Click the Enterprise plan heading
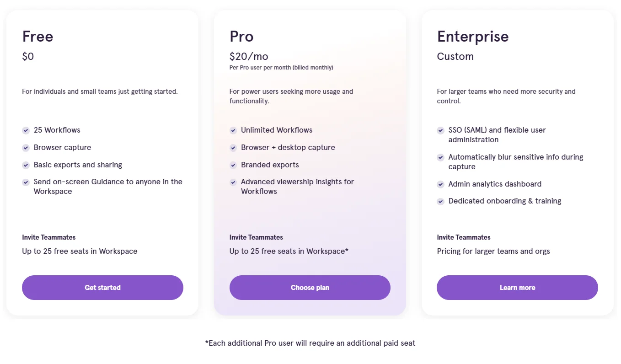Viewport: 621px width, 364px height. click(473, 37)
